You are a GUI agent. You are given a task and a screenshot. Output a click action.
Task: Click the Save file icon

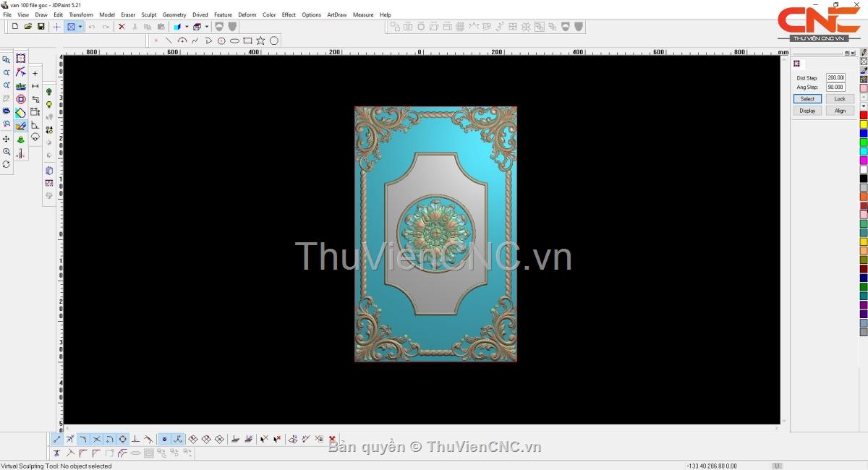[41, 27]
